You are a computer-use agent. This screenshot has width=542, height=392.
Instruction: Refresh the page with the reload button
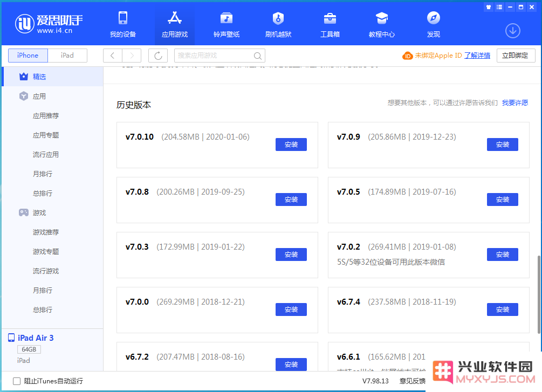[158, 56]
